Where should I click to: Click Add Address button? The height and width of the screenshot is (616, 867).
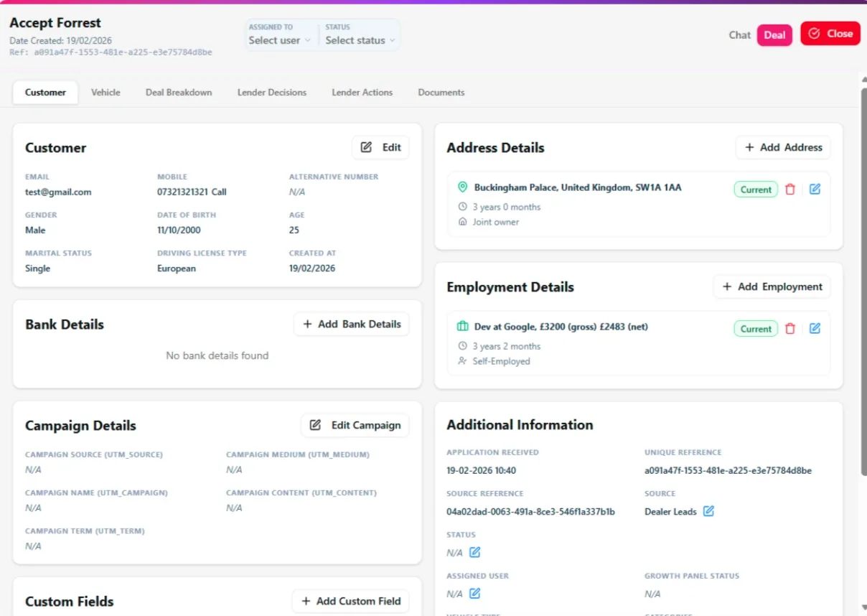coord(783,147)
